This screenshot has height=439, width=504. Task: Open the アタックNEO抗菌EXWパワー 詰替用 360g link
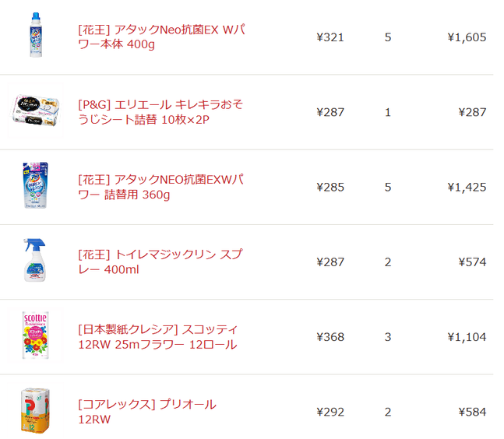(160, 187)
